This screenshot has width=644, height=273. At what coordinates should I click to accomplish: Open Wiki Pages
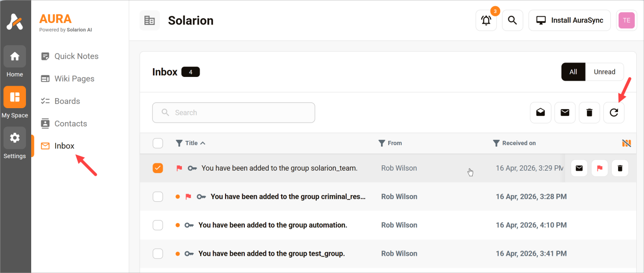pos(68,79)
